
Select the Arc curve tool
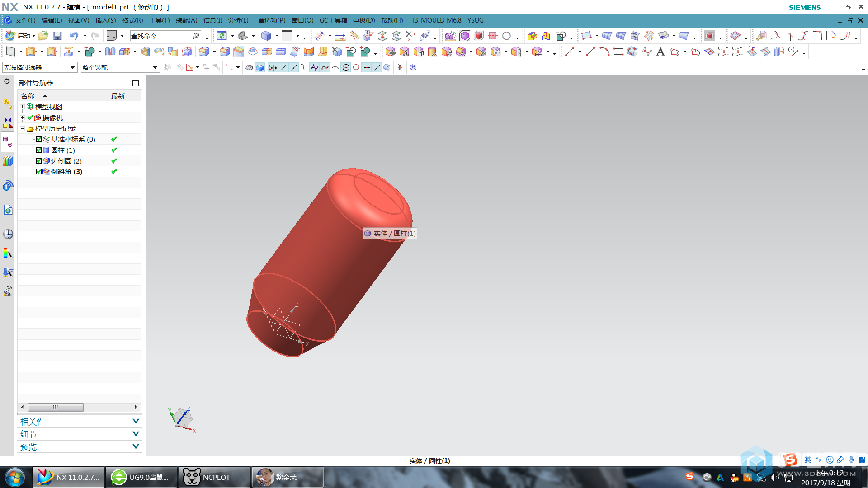(604, 52)
